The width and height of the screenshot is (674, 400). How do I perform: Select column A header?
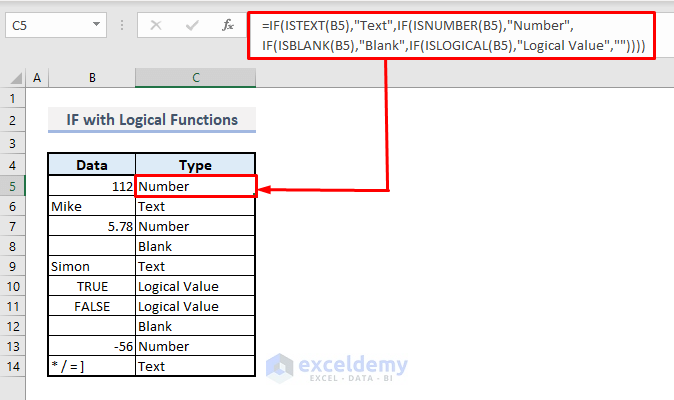37,78
